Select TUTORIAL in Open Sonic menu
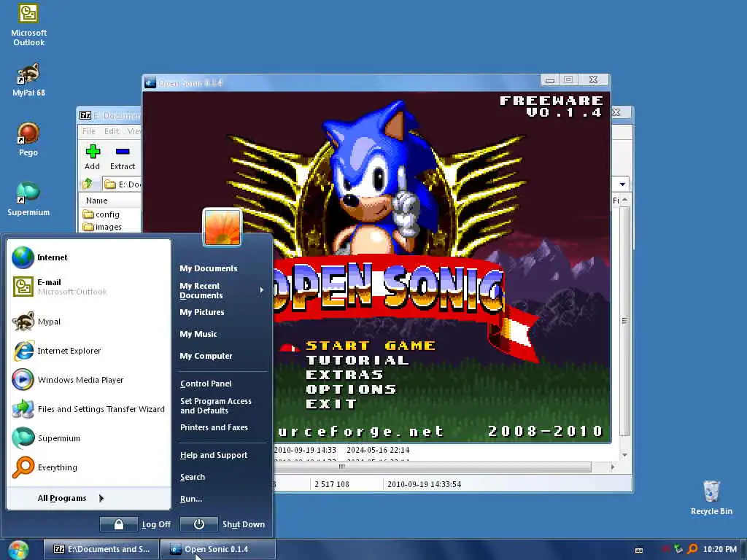The width and height of the screenshot is (747, 560). [x=357, y=360]
